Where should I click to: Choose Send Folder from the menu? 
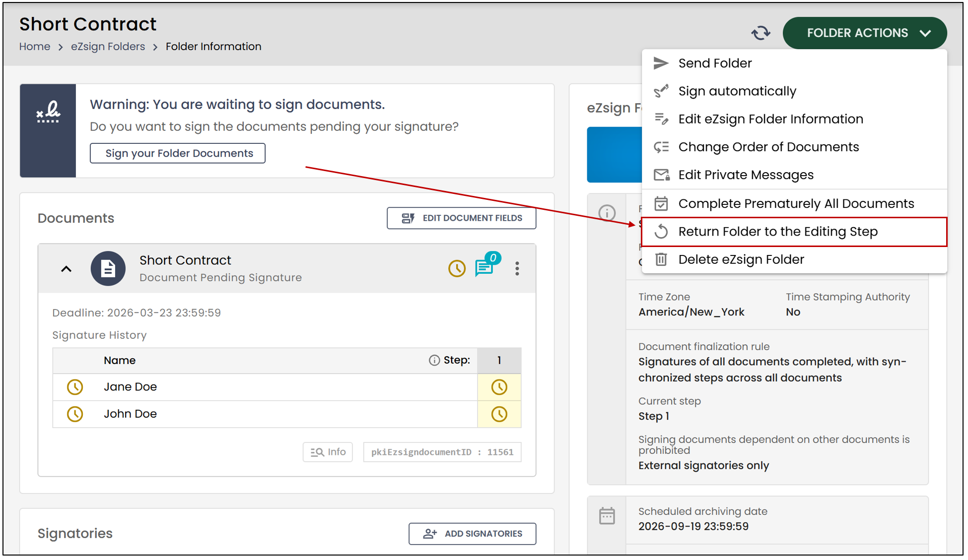[794, 63]
